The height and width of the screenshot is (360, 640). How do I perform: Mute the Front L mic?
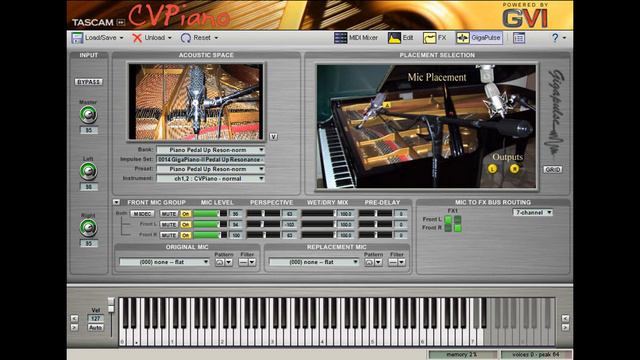168,224
